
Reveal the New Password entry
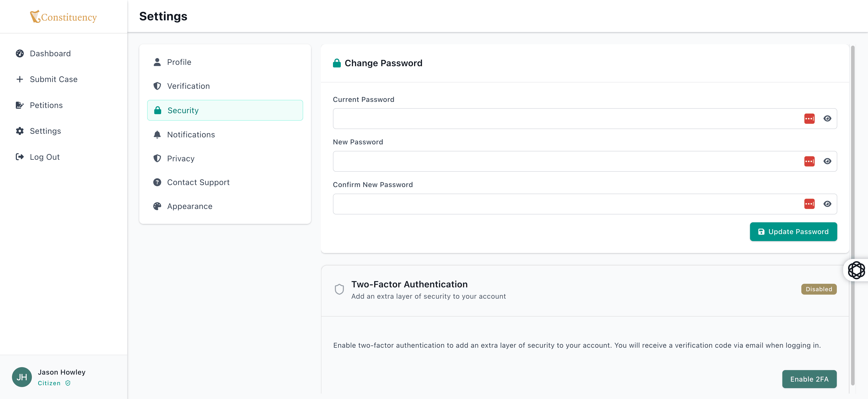(x=828, y=161)
